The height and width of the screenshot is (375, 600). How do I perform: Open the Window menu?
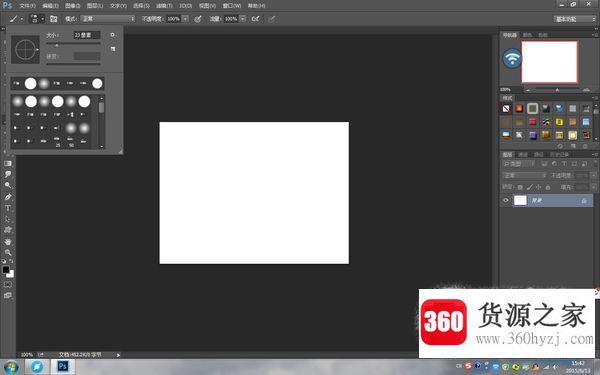click(232, 6)
